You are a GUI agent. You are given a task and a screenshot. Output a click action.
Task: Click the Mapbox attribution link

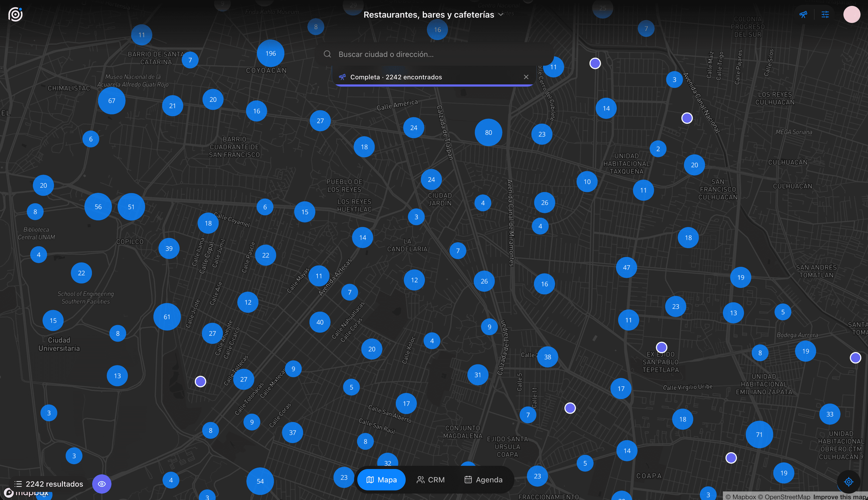741,497
